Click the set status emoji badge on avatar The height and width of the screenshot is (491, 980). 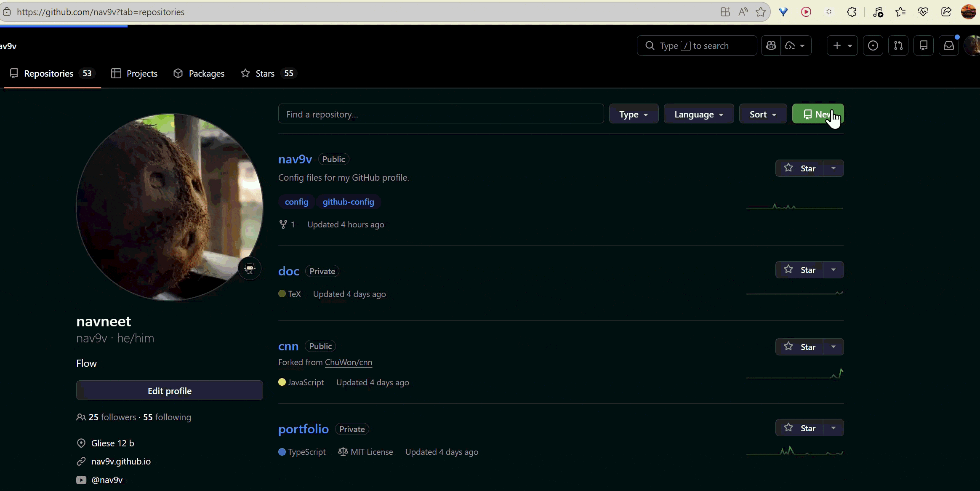pos(250,268)
